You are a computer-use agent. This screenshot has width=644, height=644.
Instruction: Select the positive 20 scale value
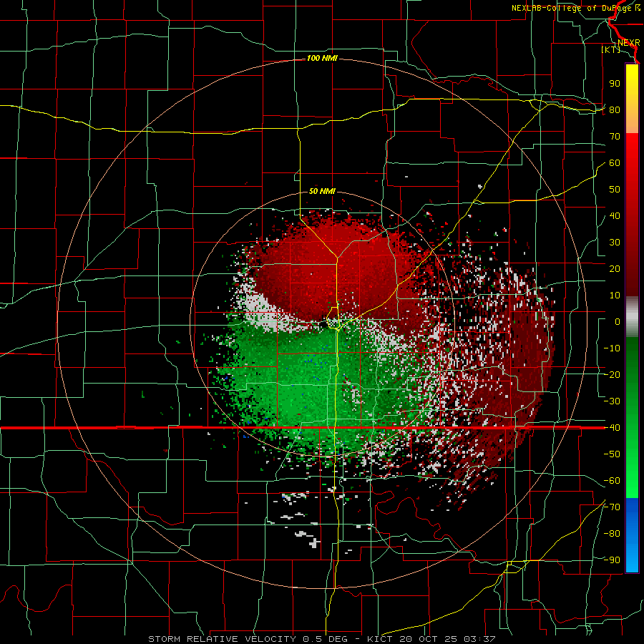click(x=615, y=268)
